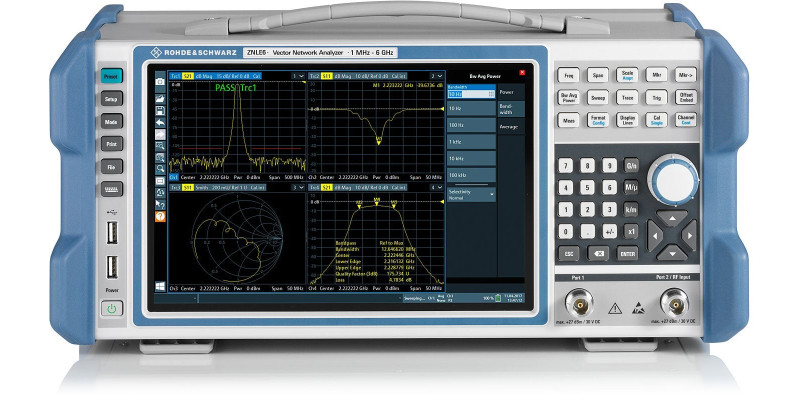Open the Selectivity Normal dropdown

pyautogui.click(x=470, y=194)
